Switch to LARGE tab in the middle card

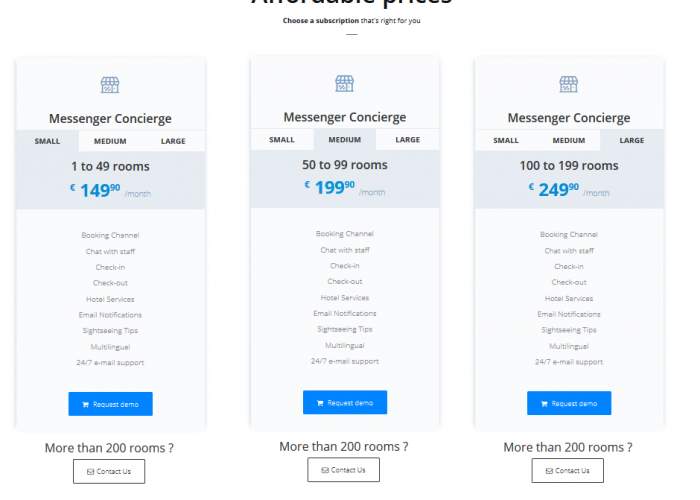click(408, 140)
